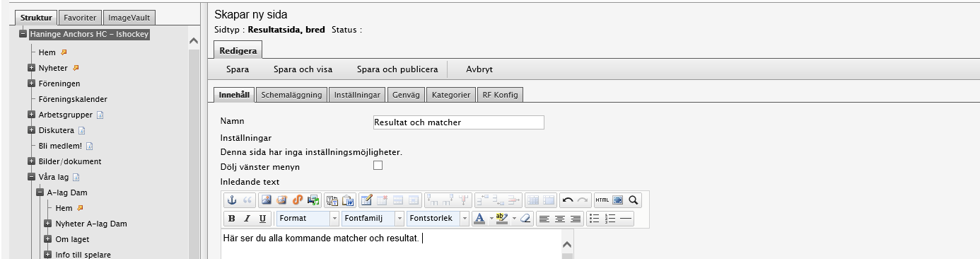Insert an anchor with the anchor icon
Screen dimensions: 980x259
[x=232, y=200]
